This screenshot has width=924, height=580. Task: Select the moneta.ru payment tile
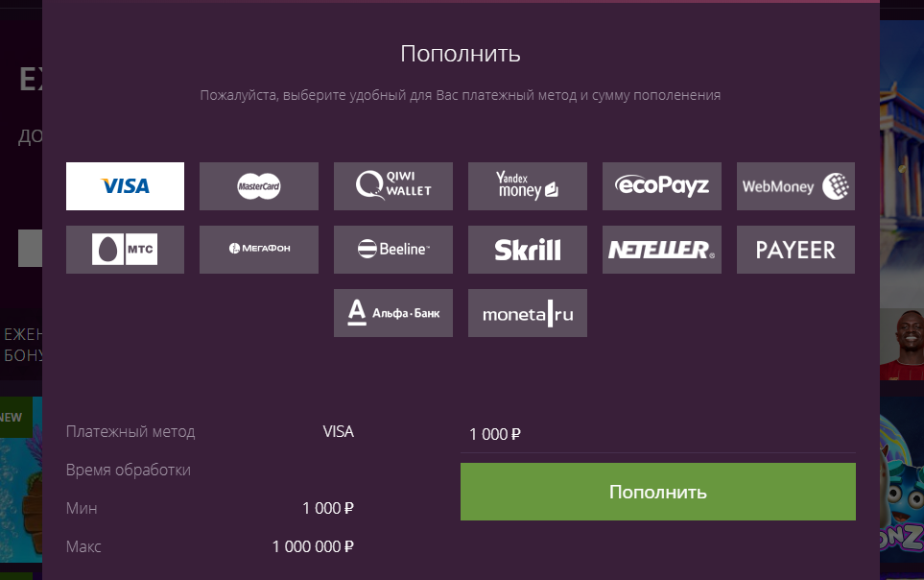click(528, 313)
